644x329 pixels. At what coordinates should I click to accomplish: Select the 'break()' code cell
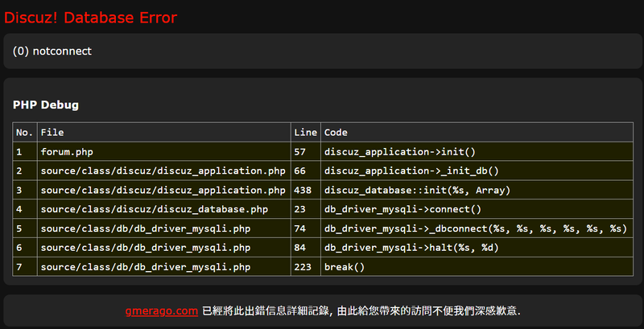tap(477, 267)
